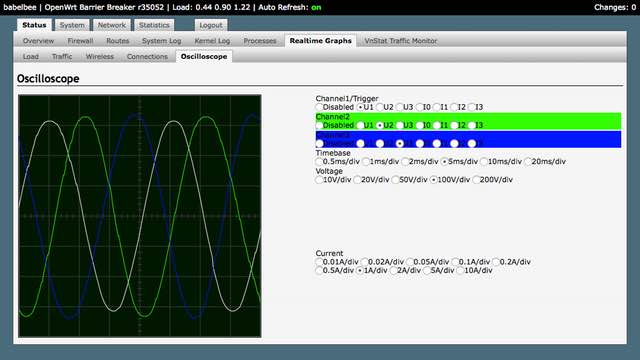Screen dimensions: 640x360
Task: View the Connections realtime graph
Action: click(147, 57)
